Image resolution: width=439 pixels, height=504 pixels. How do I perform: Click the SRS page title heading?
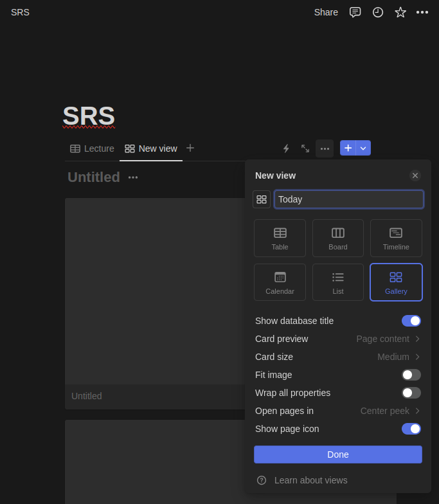[89, 116]
